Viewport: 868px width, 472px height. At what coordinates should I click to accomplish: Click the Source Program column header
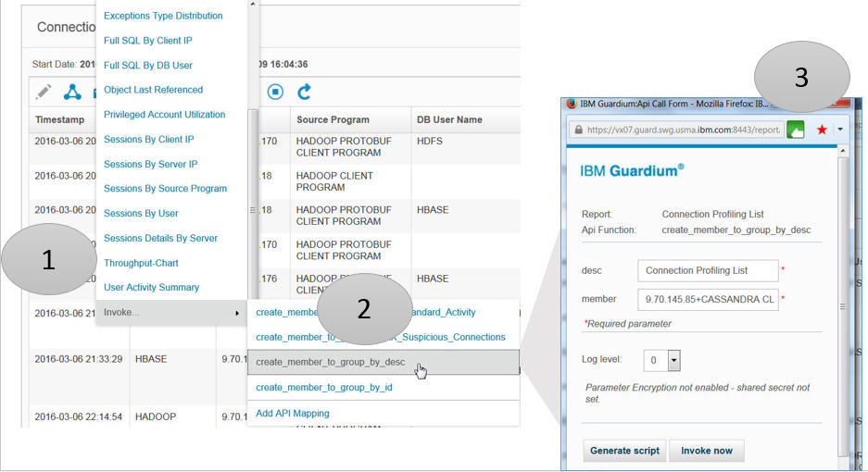click(x=333, y=119)
